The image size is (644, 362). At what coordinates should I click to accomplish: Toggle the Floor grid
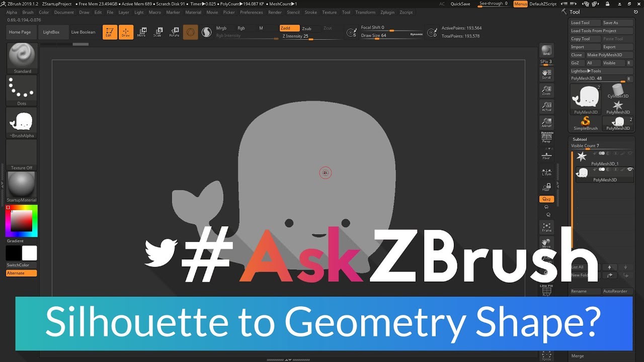pyautogui.click(x=546, y=155)
